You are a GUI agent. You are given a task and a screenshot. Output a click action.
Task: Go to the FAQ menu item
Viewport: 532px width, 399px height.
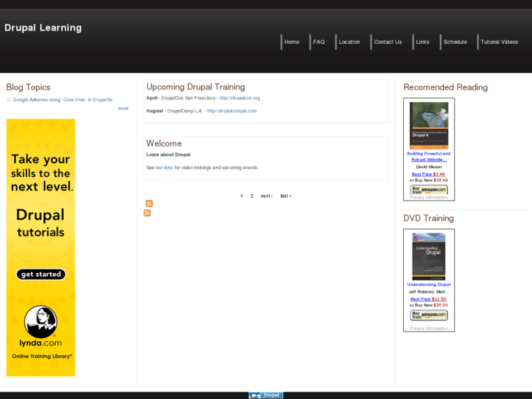318,42
